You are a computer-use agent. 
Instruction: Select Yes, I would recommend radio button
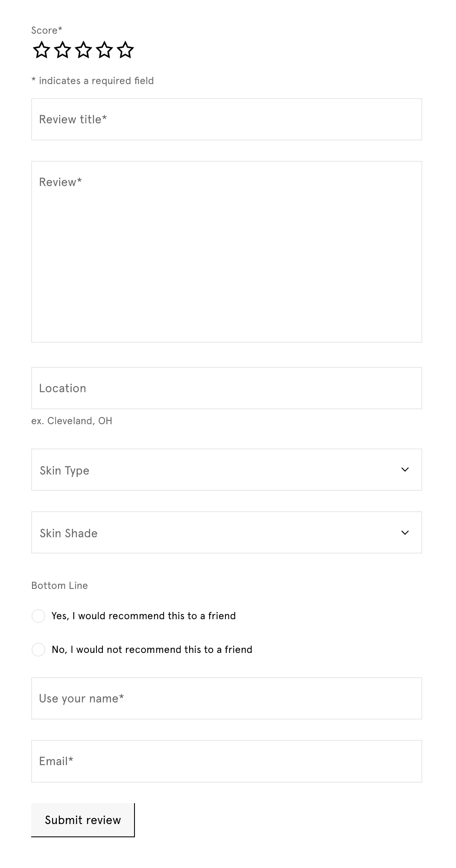click(38, 616)
